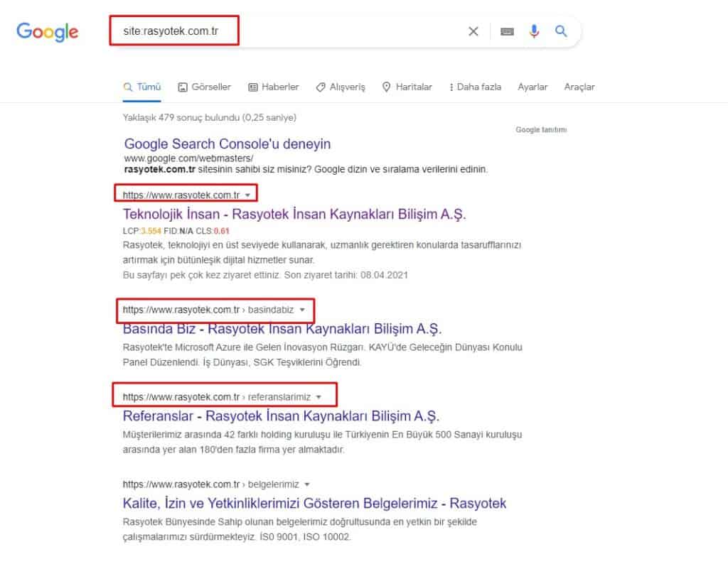The height and width of the screenshot is (564, 728).
Task: Open the Google tanıtım link
Action: pyautogui.click(x=541, y=130)
